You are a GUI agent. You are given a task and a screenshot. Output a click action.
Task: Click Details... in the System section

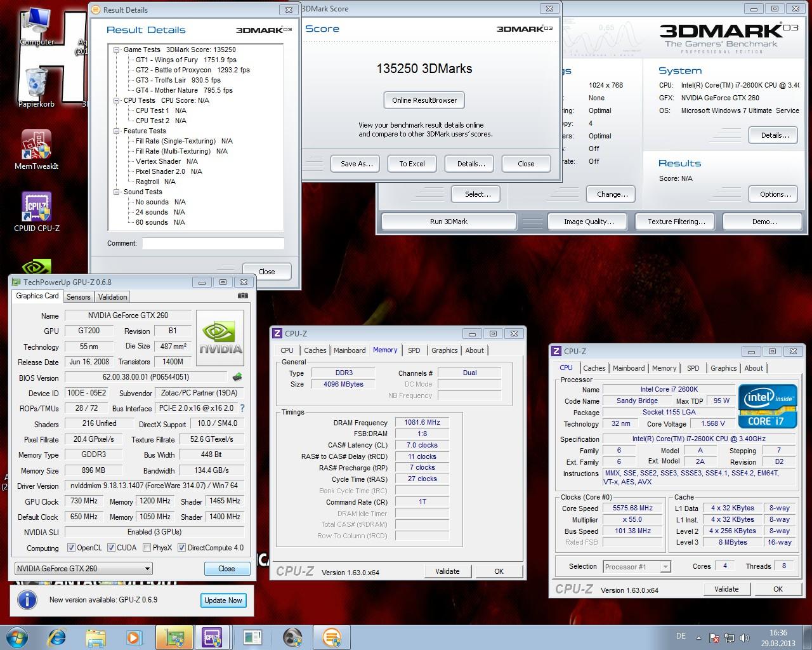[775, 135]
